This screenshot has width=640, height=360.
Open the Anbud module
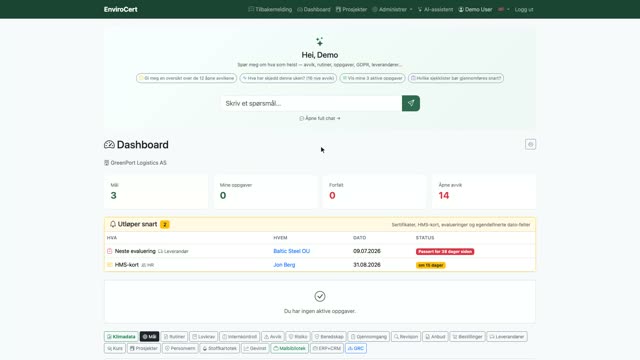[x=435, y=337]
